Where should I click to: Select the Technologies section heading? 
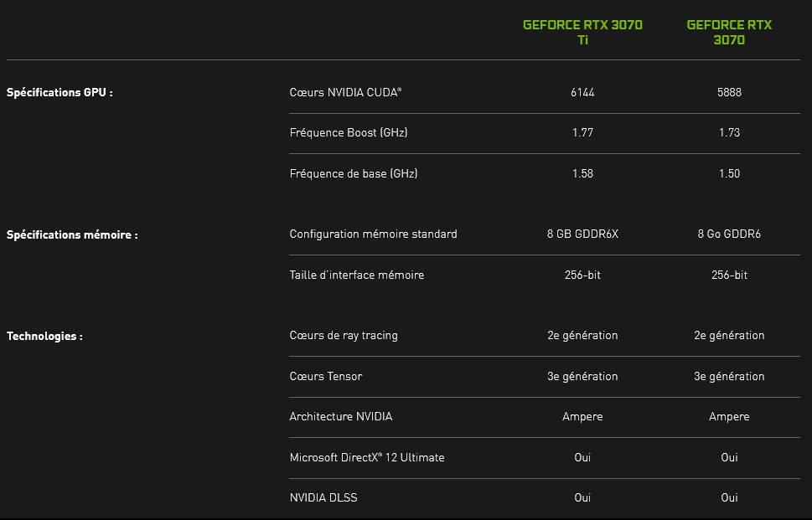pos(44,337)
